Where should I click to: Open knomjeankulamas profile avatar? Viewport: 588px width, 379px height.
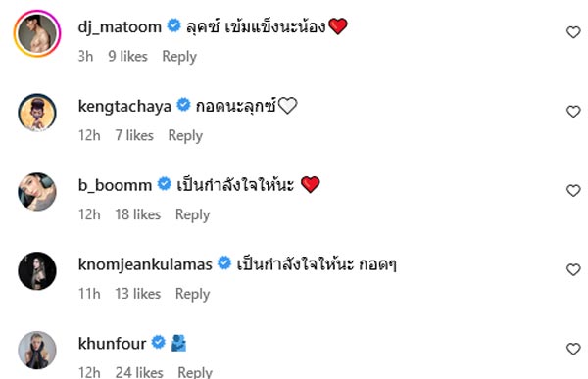coord(37,270)
